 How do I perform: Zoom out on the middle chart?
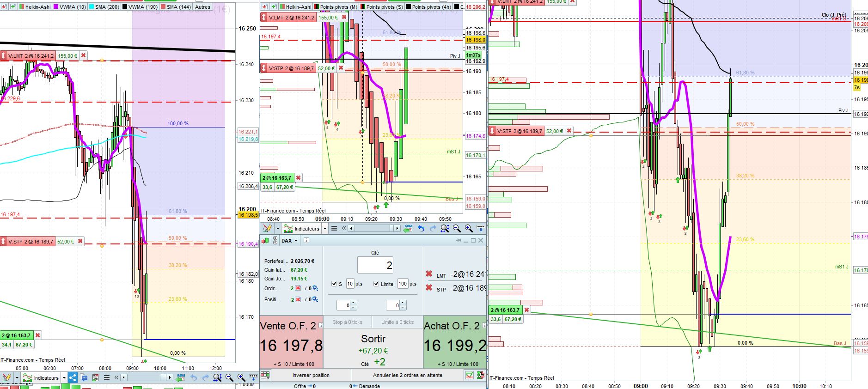tap(457, 228)
